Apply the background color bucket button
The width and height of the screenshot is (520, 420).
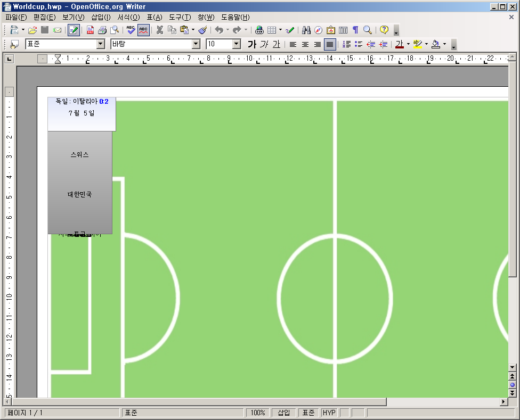pos(436,44)
